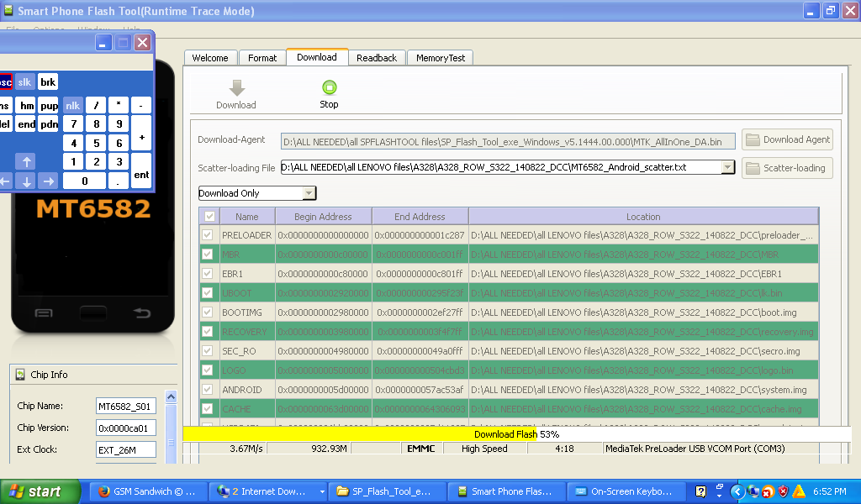
Task: Open the MemoryTest tab
Action: [x=441, y=58]
